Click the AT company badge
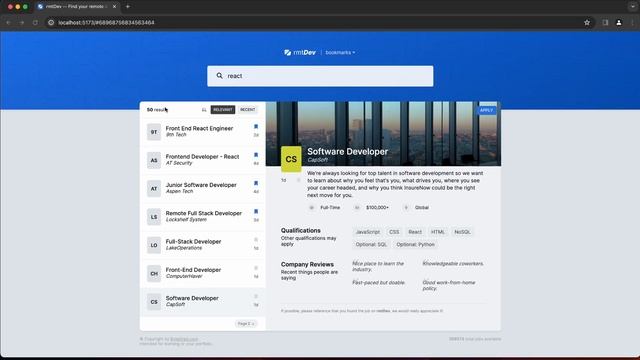 [x=154, y=189]
